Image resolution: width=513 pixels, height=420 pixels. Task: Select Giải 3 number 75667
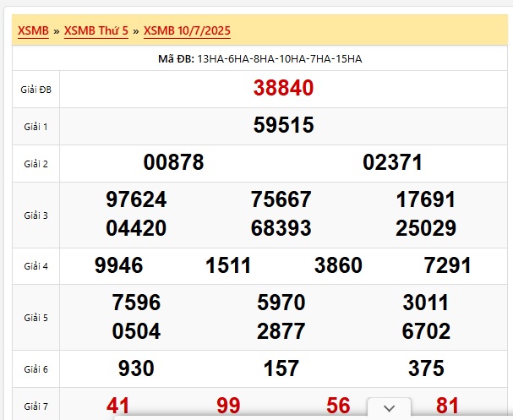tap(281, 199)
